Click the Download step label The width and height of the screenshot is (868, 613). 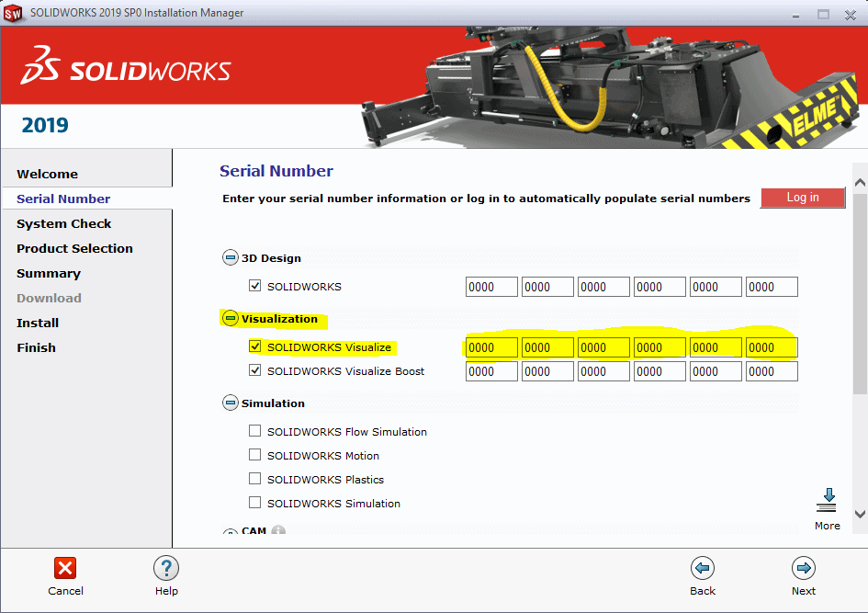(x=49, y=298)
